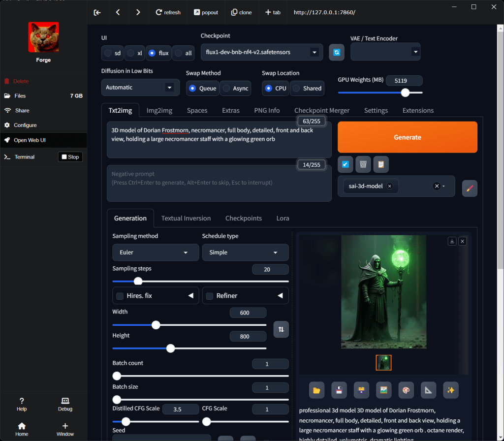Open the output folder icon
Viewport: 504px width, 441px height.
[x=316, y=390]
